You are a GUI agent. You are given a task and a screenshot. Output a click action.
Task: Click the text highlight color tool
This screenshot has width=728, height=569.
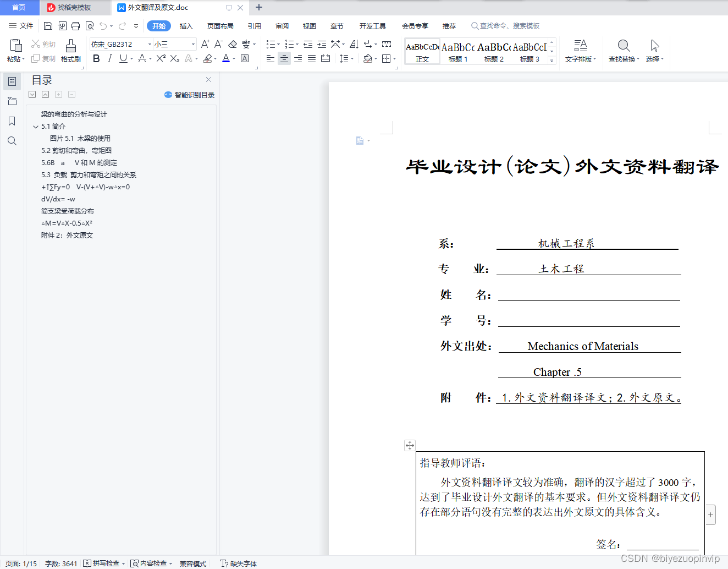pos(207,58)
